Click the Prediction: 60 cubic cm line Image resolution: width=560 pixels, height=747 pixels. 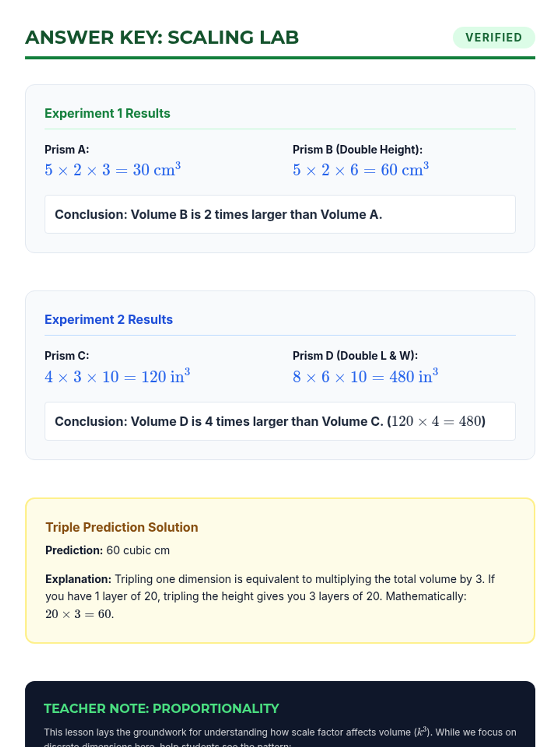point(108,550)
